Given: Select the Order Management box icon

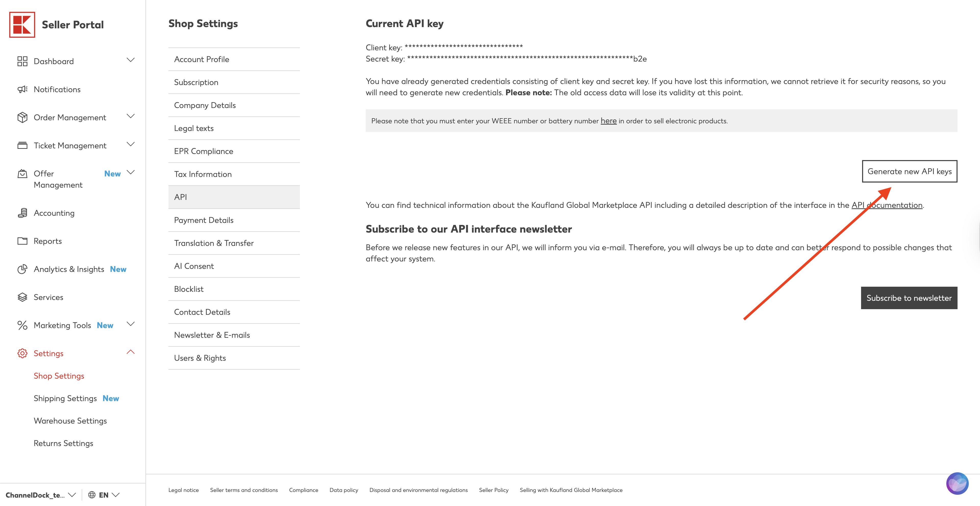Looking at the screenshot, I should pyautogui.click(x=22, y=117).
